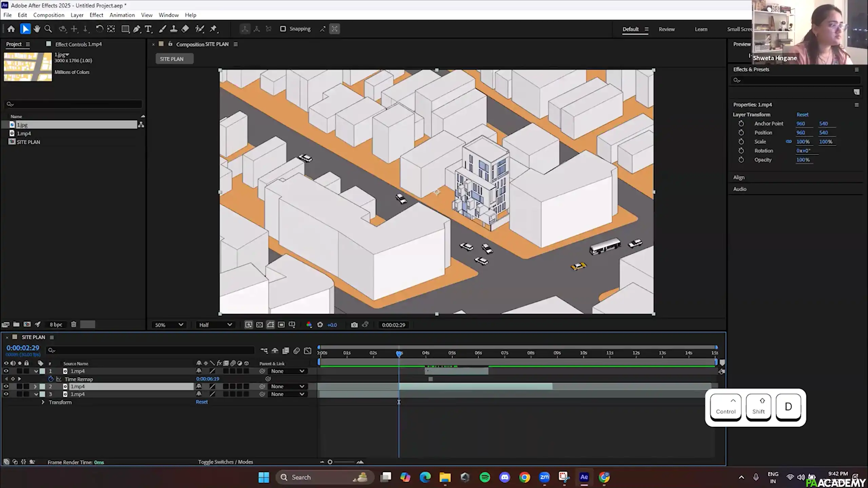Open After Effects from the taskbar
The width and height of the screenshot is (868, 488).
point(584,477)
